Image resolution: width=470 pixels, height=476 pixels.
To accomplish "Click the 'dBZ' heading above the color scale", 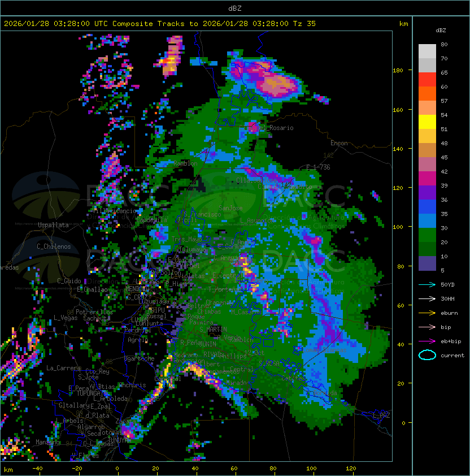I will (441, 31).
